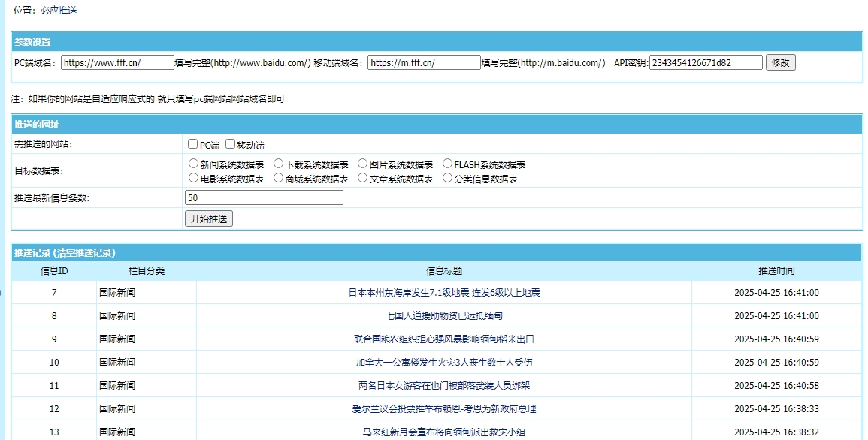
Task: Select 商城系统数据表 radio button
Action: [279, 178]
